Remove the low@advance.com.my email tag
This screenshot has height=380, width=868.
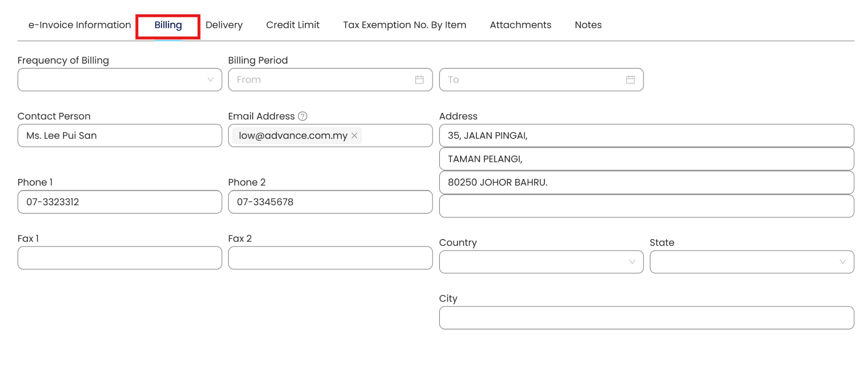pos(354,136)
